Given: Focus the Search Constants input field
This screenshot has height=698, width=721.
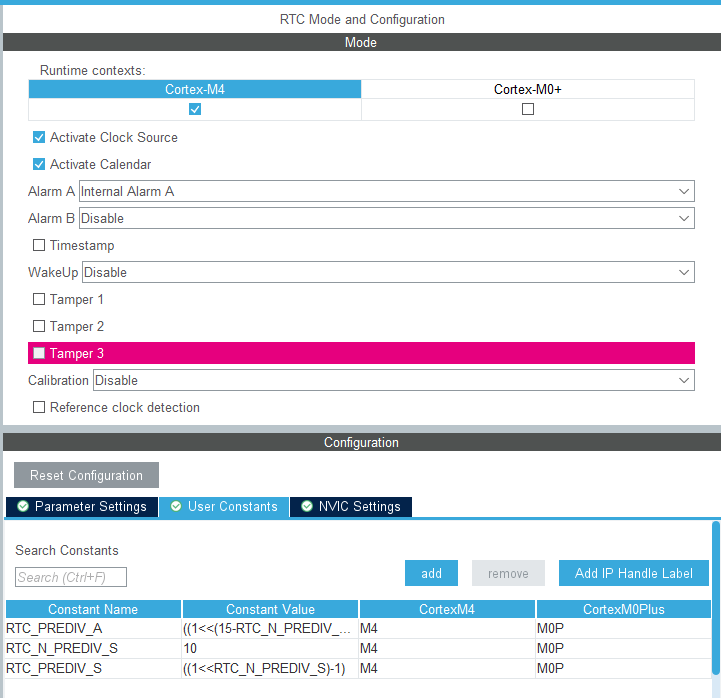Looking at the screenshot, I should click(x=71, y=577).
